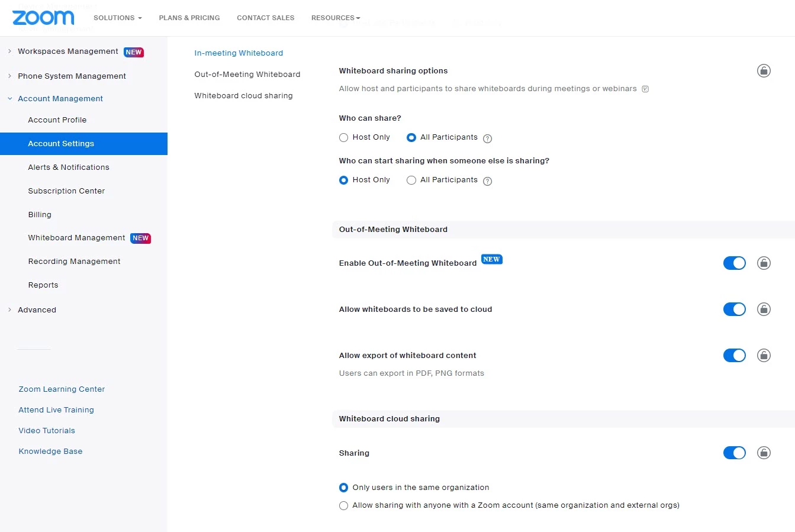Click lock icon for export of whiteboard content
Viewport: 795px width, 532px height.
764,355
